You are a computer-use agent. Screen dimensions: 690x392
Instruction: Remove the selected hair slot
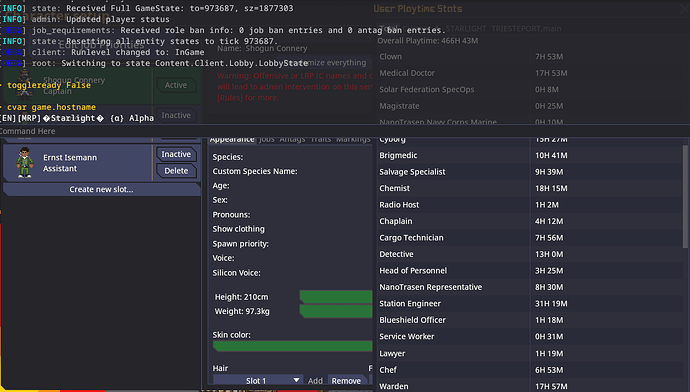click(346, 381)
